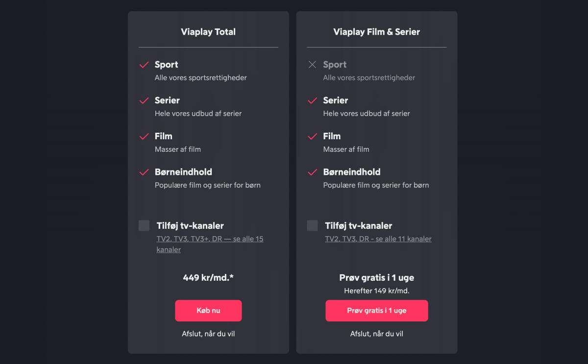Click the Sport checkmark in Viaplay Total

tap(144, 65)
